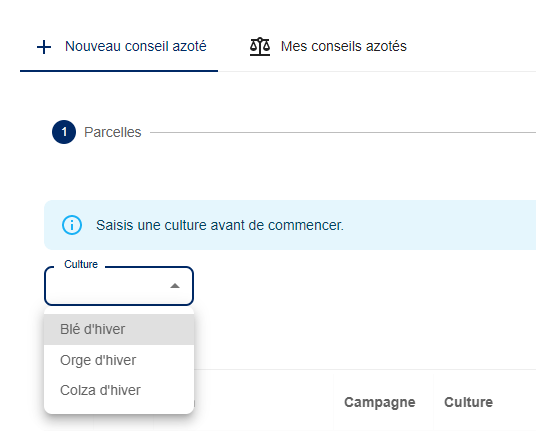Click the stepper connector line after Parcelles
536x431 pixels.
point(343,133)
